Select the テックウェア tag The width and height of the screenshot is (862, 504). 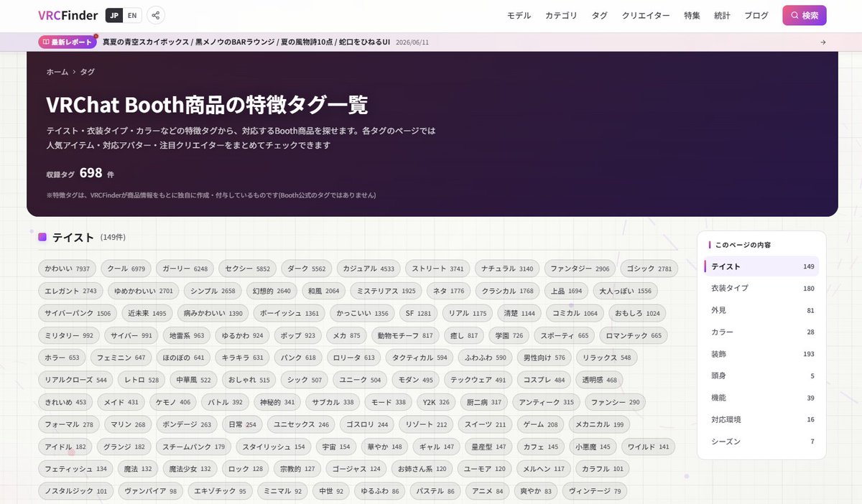click(478, 380)
